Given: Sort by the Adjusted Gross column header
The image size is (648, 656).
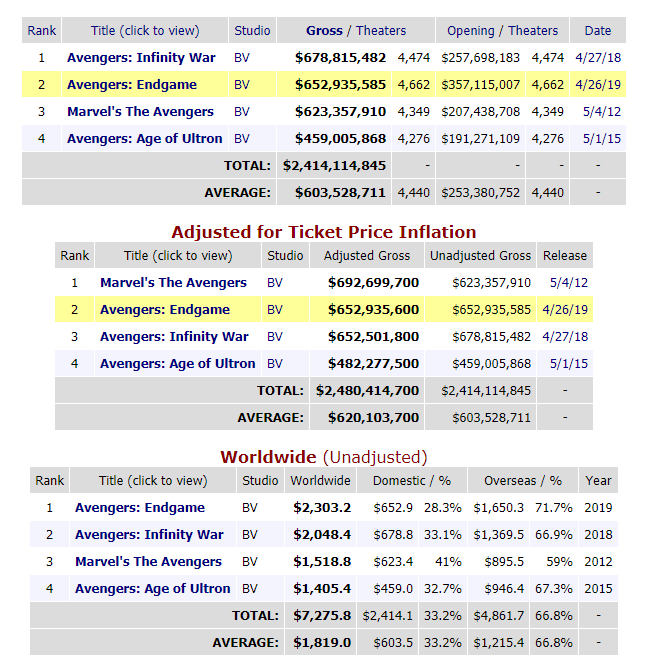Looking at the screenshot, I should pos(367,256).
